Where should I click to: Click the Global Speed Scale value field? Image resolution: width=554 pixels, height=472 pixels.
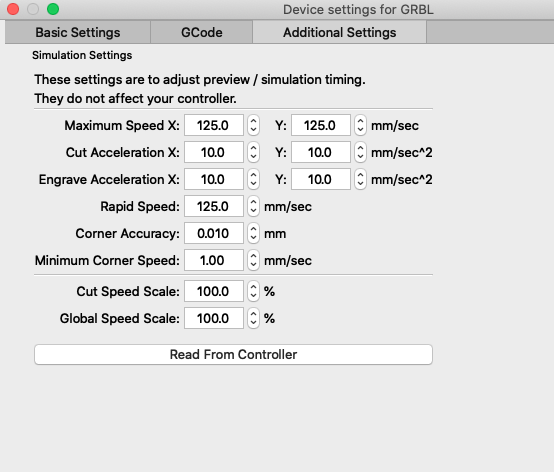tap(214, 318)
